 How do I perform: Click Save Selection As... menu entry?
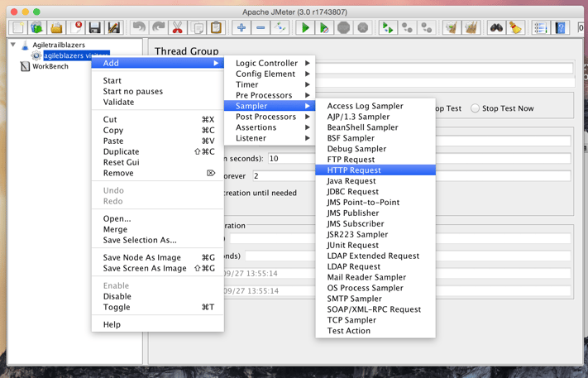(x=157, y=240)
